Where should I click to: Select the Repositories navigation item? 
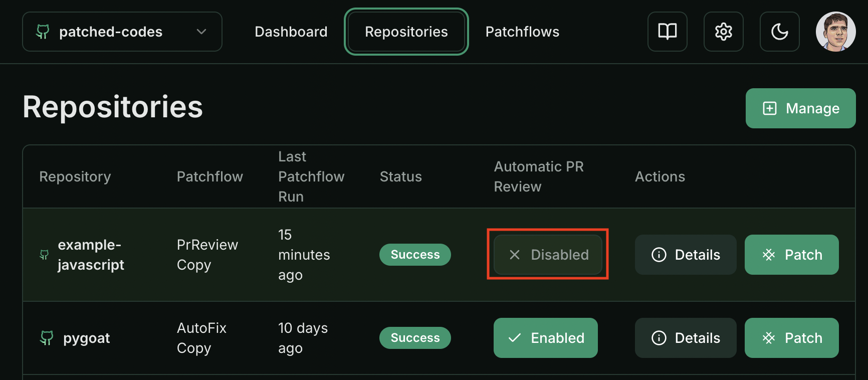(406, 32)
